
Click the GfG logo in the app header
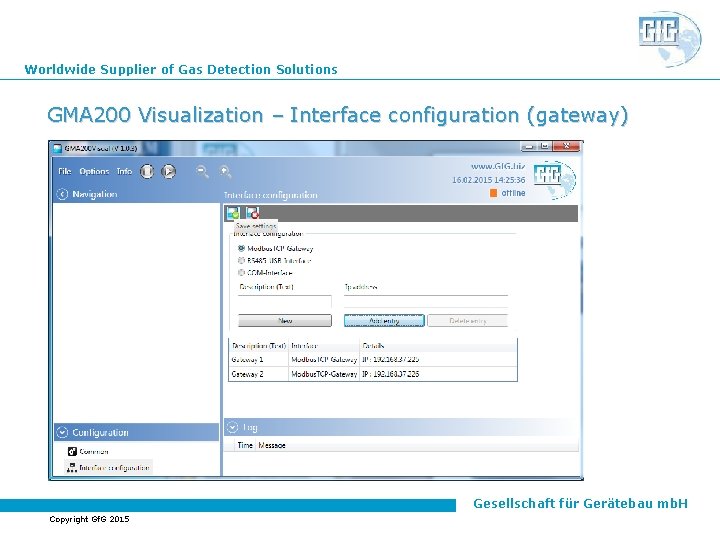click(555, 179)
